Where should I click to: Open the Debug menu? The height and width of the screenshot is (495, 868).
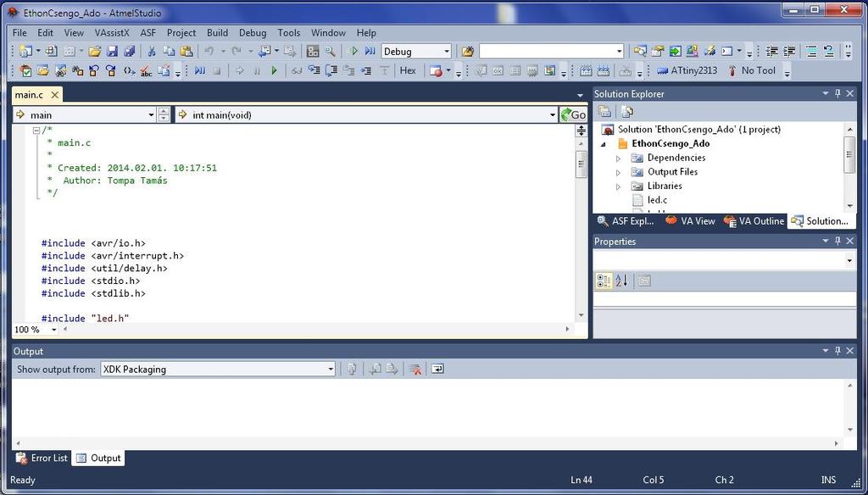(253, 33)
